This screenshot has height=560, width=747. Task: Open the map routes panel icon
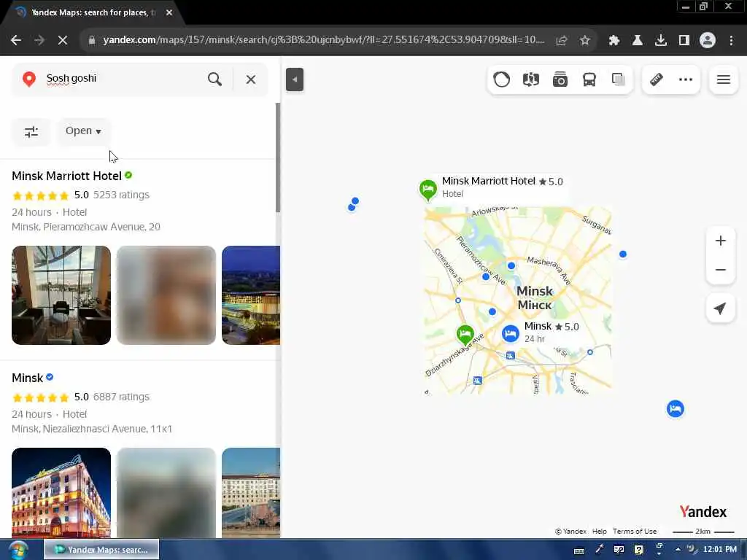click(531, 79)
